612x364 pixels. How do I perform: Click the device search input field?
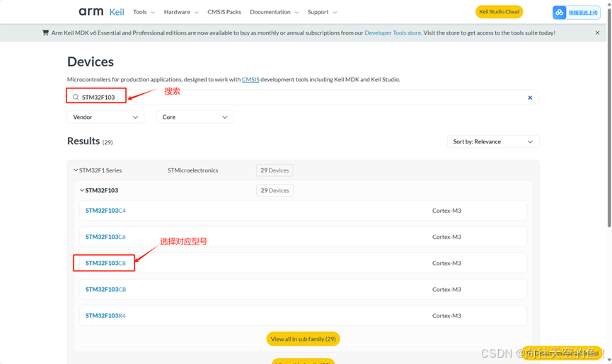click(x=303, y=97)
